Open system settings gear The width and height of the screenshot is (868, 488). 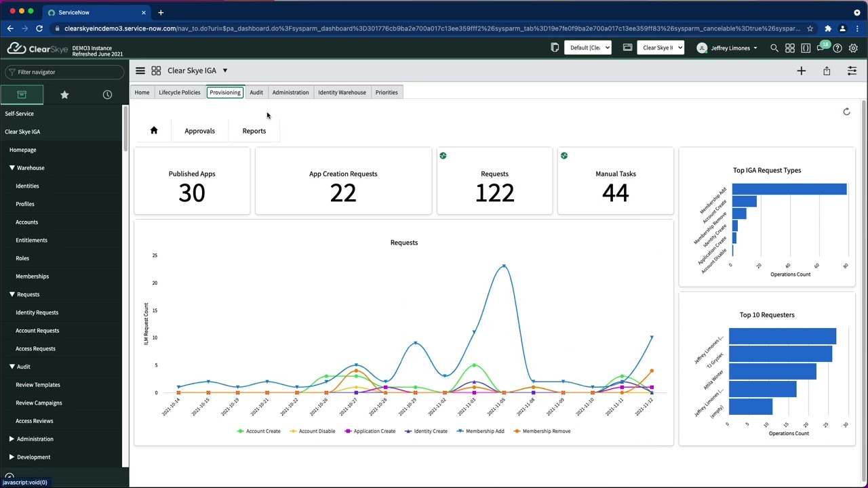(x=854, y=48)
